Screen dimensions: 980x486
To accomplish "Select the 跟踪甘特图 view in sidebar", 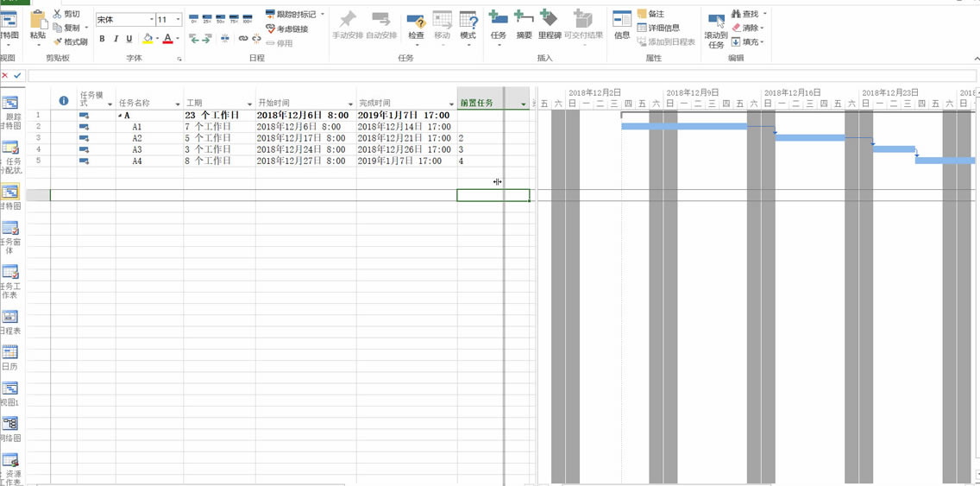I will pyautogui.click(x=11, y=111).
